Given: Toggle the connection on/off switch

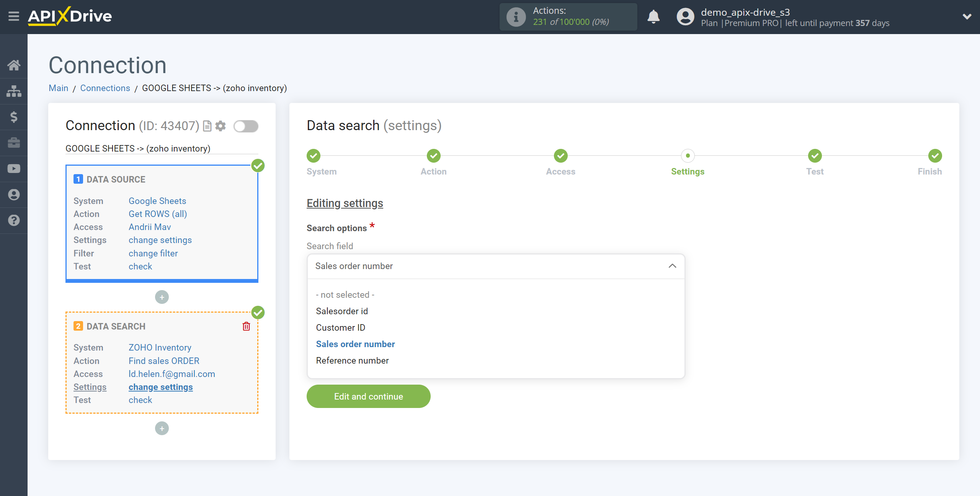Looking at the screenshot, I should coord(246,126).
